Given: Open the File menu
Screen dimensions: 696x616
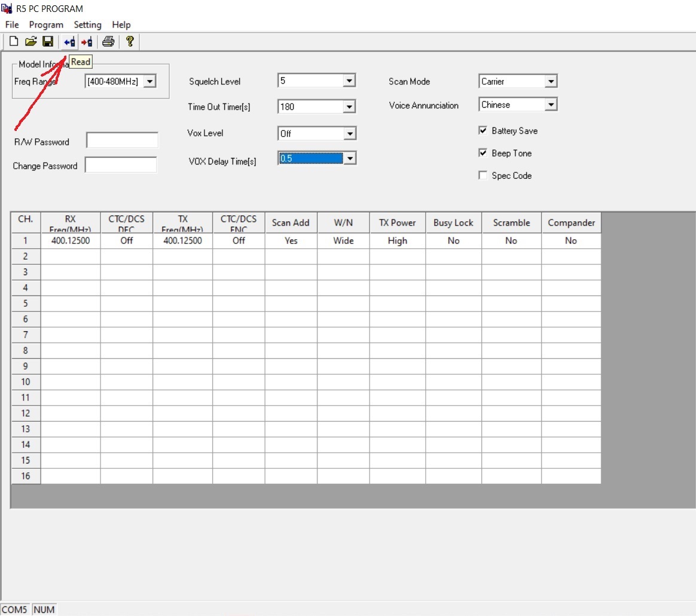Looking at the screenshot, I should pyautogui.click(x=12, y=25).
